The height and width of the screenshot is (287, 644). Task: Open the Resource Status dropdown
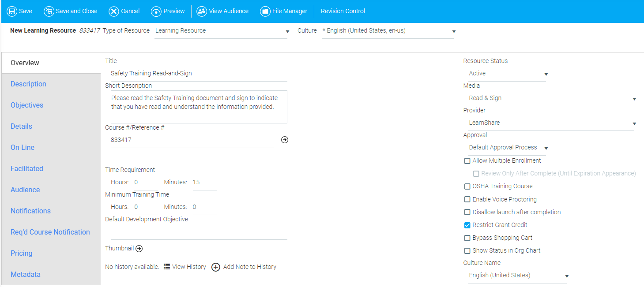click(507, 74)
